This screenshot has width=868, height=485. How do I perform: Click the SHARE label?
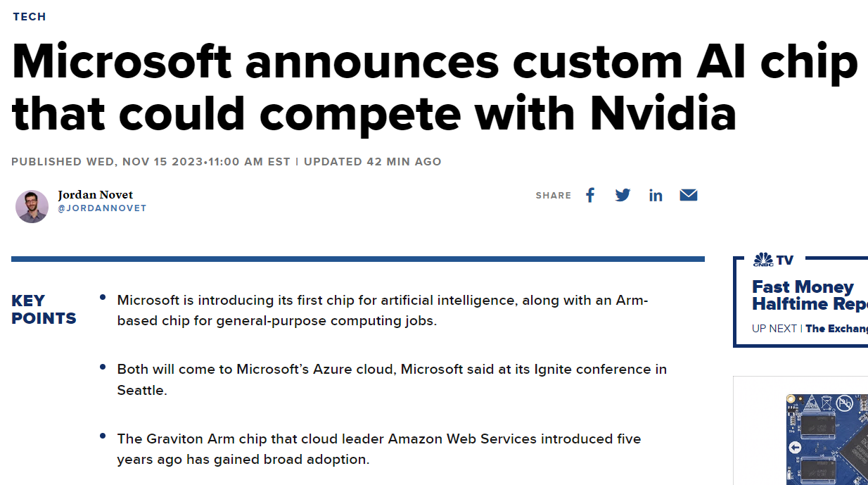coord(553,196)
